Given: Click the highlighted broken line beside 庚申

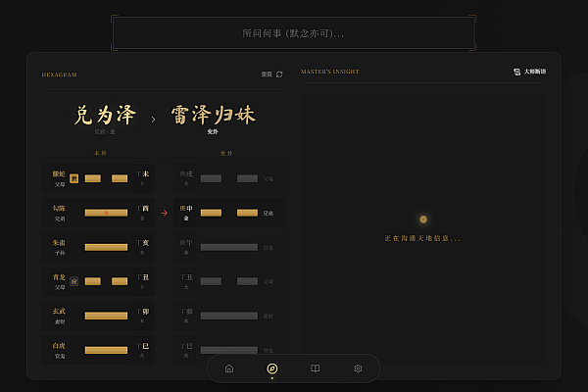Looking at the screenshot, I should [x=229, y=213].
